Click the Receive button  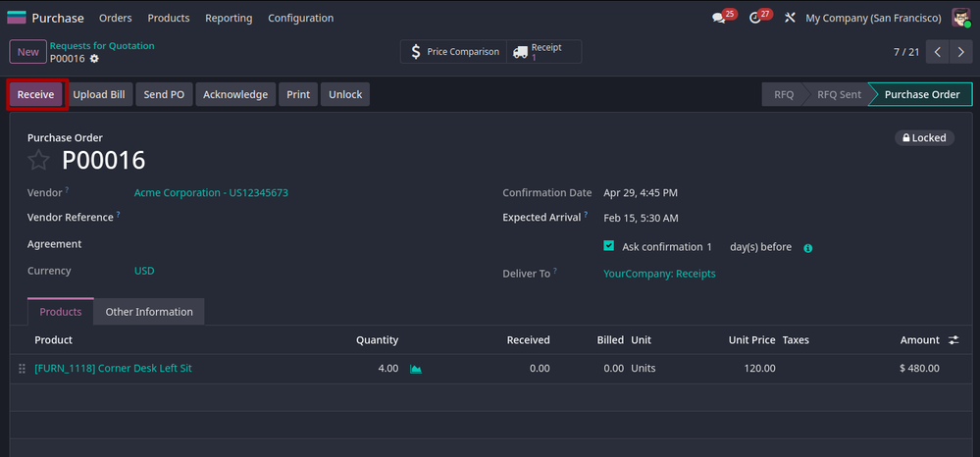[x=35, y=94]
